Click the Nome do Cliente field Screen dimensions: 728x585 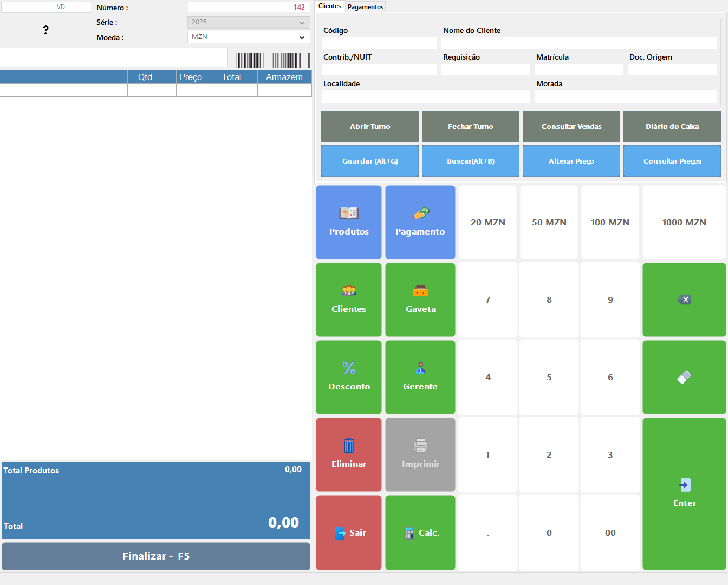pos(579,43)
